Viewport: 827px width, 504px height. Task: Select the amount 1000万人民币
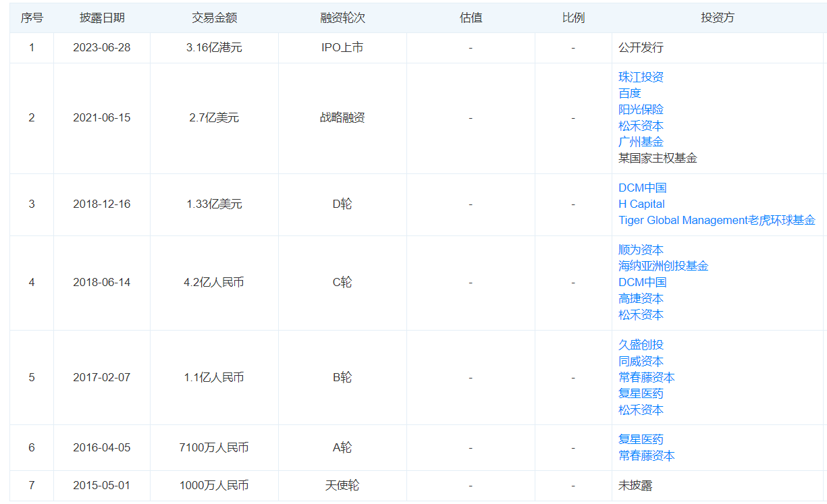(x=214, y=486)
